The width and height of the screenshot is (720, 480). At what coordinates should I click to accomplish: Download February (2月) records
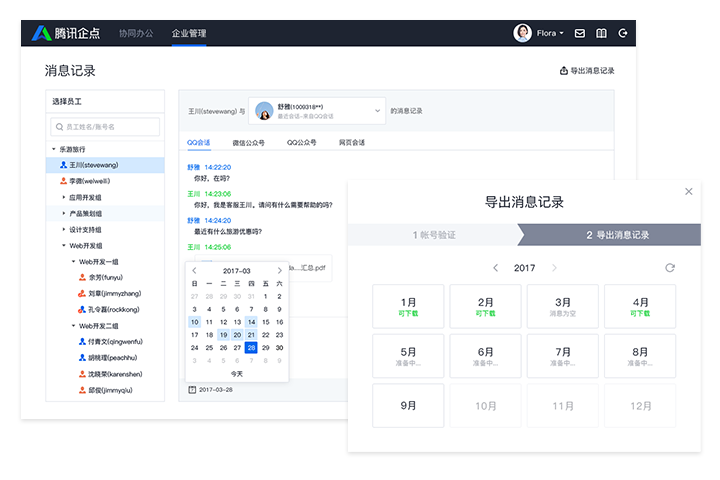[x=485, y=306]
